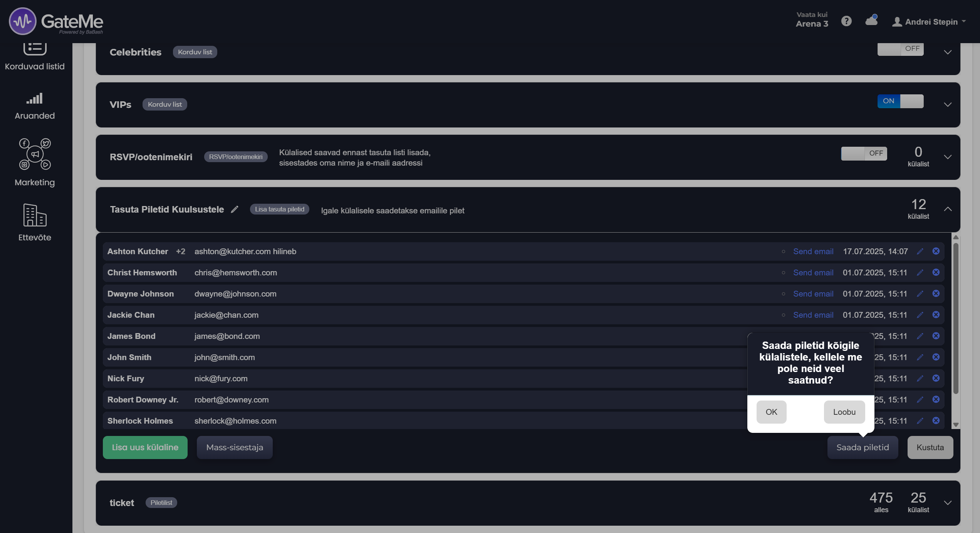
Task: Expand the ticket list chevron
Action: click(x=948, y=503)
